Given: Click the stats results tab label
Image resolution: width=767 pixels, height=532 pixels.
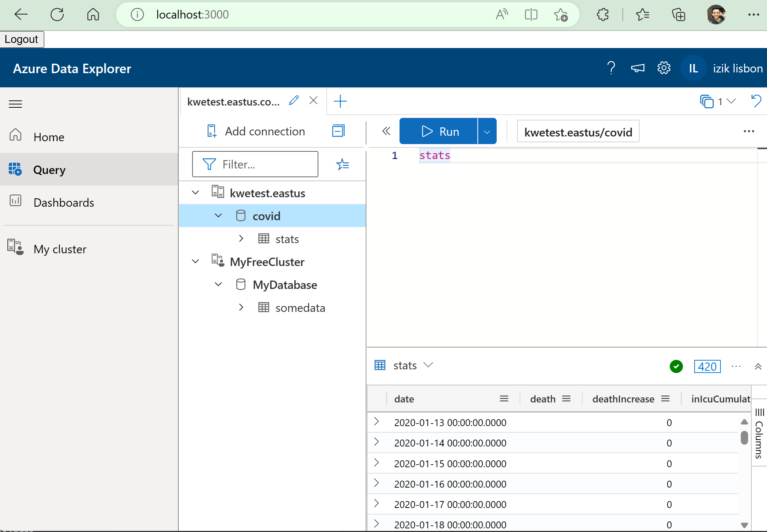Looking at the screenshot, I should 406,365.
